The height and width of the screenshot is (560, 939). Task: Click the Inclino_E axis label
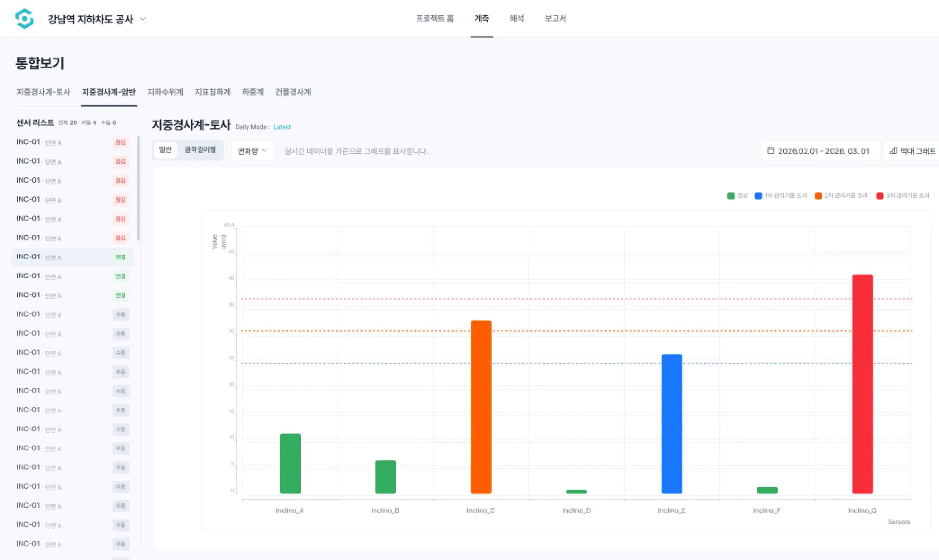point(672,511)
